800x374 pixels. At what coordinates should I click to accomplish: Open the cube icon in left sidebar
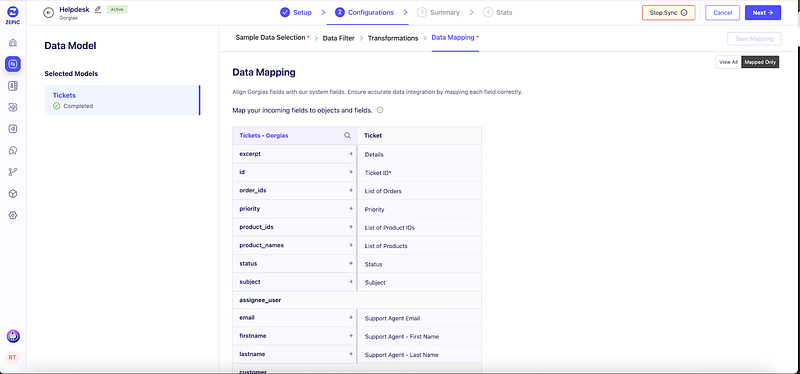13,194
